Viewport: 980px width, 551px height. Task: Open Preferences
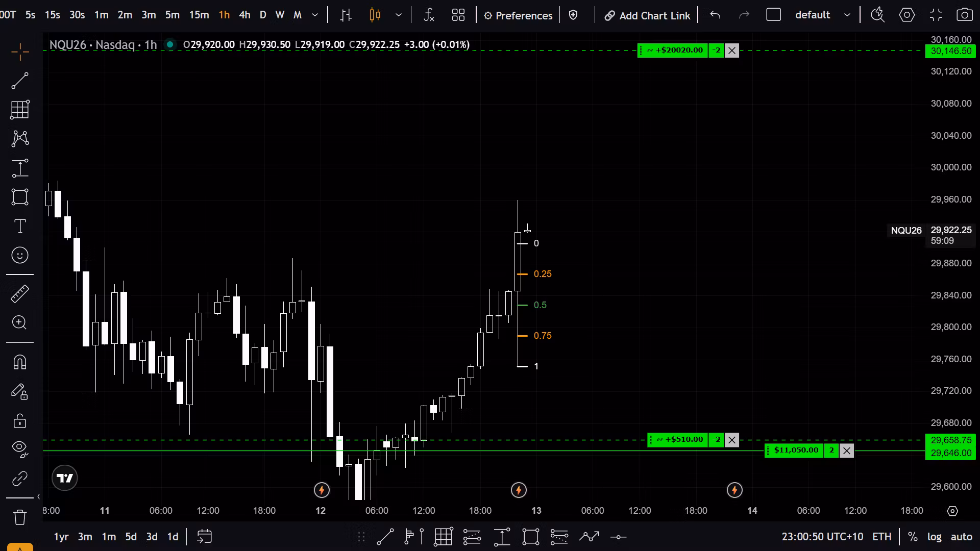[518, 15]
